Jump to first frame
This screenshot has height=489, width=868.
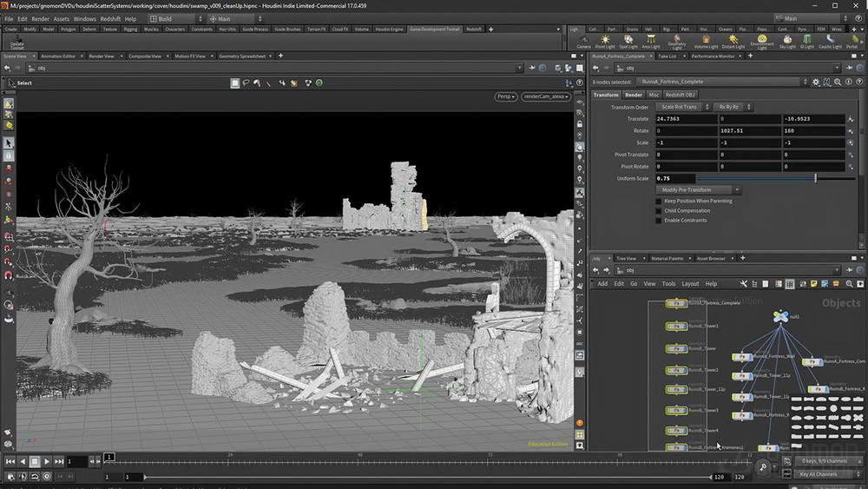[x=10, y=460]
